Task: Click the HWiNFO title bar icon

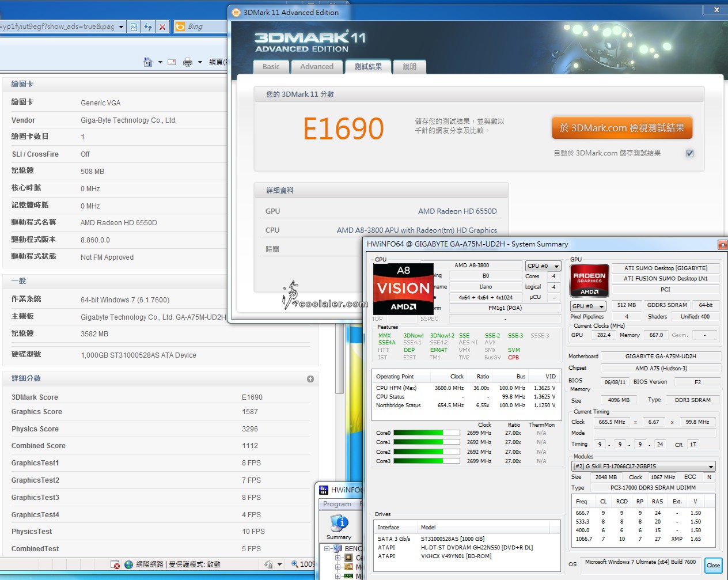Action: click(324, 490)
